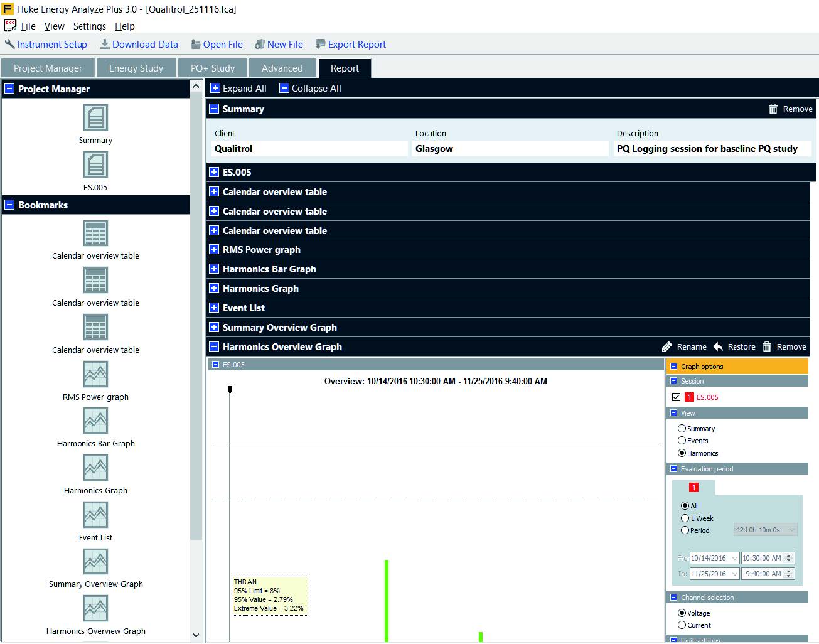Expand the RMS Power graph section
The image size is (819, 644).
pos(214,249)
